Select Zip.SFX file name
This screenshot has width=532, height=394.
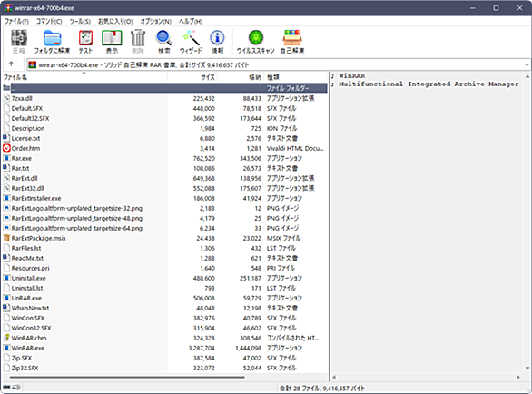click(x=22, y=358)
